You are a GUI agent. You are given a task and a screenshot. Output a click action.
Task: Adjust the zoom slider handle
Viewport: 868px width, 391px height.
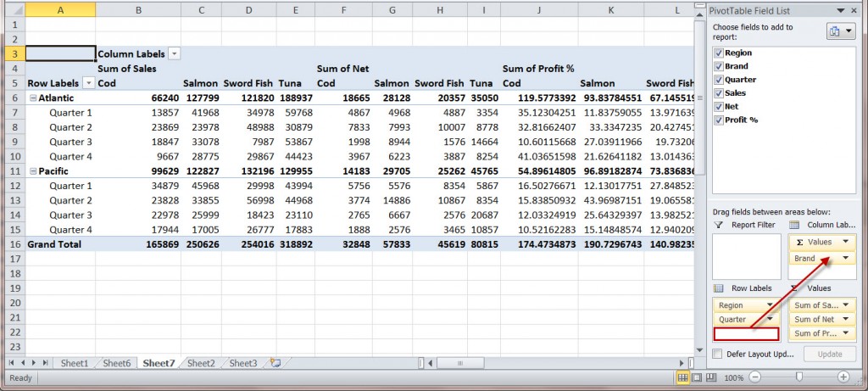tap(798, 377)
